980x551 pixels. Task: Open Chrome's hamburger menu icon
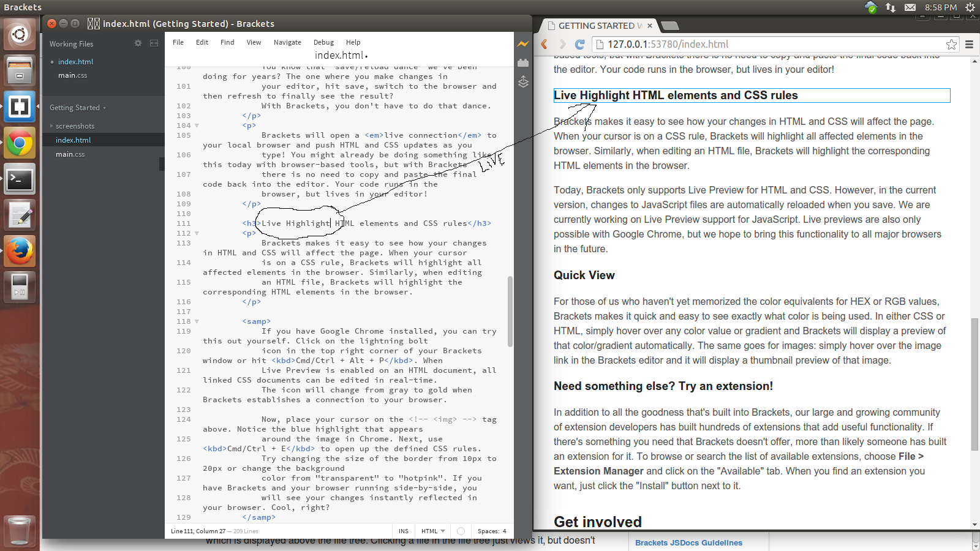969,44
